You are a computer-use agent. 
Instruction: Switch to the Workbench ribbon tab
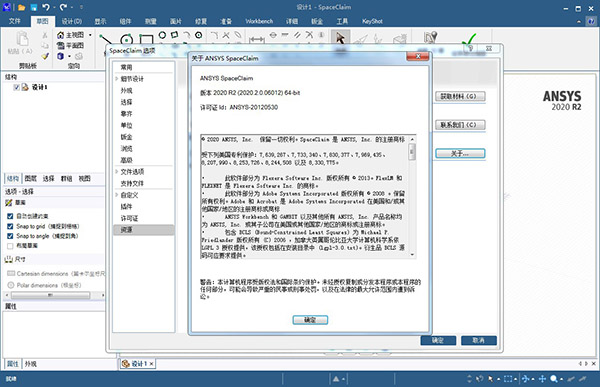tap(259, 21)
